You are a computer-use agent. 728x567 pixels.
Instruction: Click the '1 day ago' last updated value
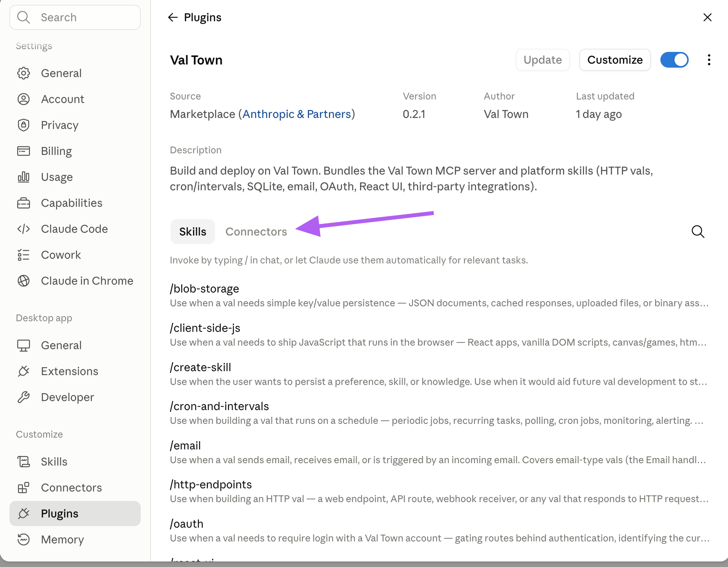(599, 114)
